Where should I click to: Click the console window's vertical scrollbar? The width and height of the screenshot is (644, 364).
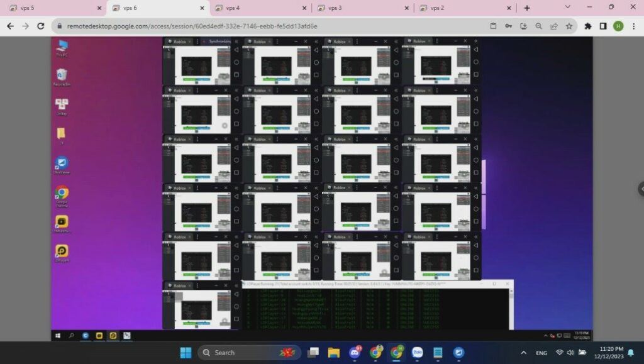[511, 309]
